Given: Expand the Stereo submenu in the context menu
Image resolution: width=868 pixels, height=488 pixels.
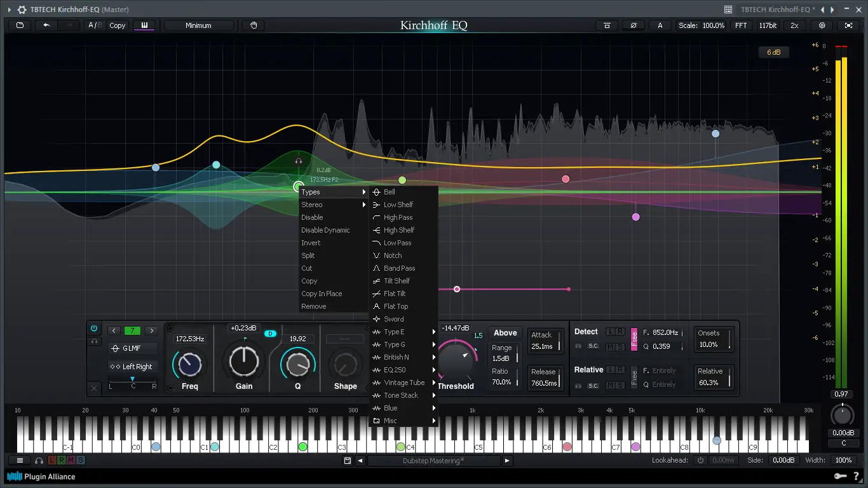Looking at the screenshot, I should point(334,205).
